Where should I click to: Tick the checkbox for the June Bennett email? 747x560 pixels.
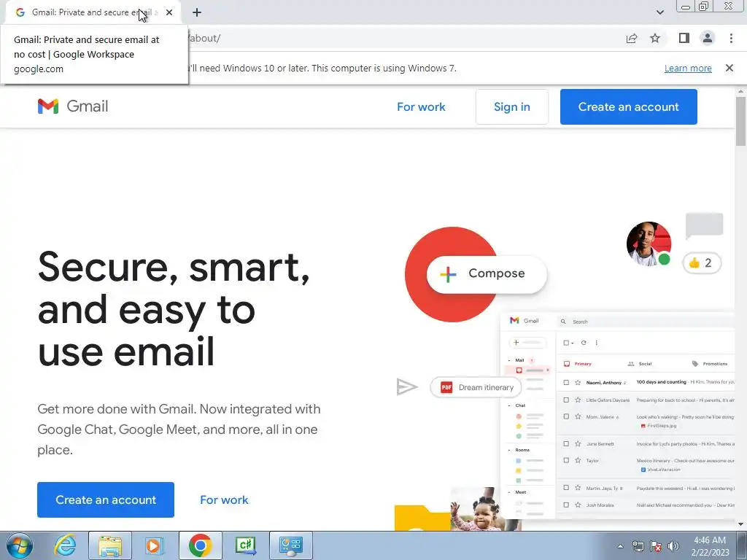(566, 444)
